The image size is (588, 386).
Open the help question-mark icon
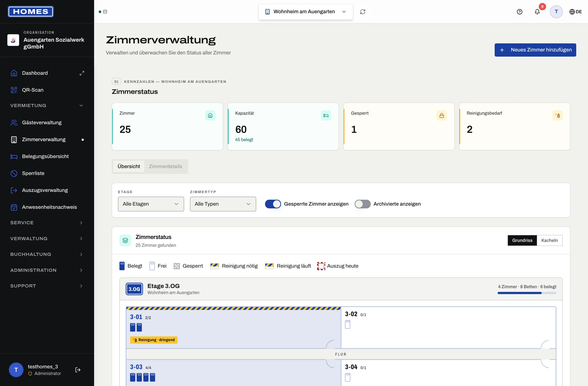pos(520,12)
